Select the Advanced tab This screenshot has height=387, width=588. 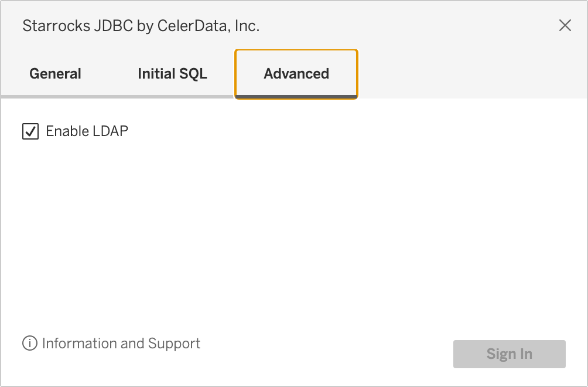point(296,73)
